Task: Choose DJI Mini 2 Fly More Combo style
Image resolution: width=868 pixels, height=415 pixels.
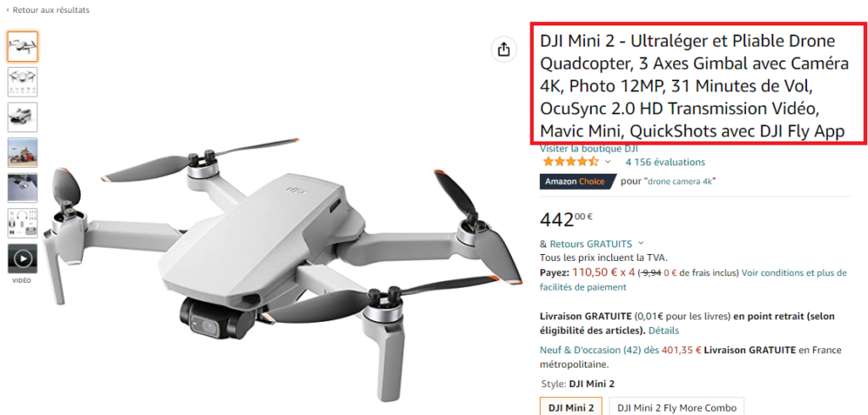Action: pos(677,408)
